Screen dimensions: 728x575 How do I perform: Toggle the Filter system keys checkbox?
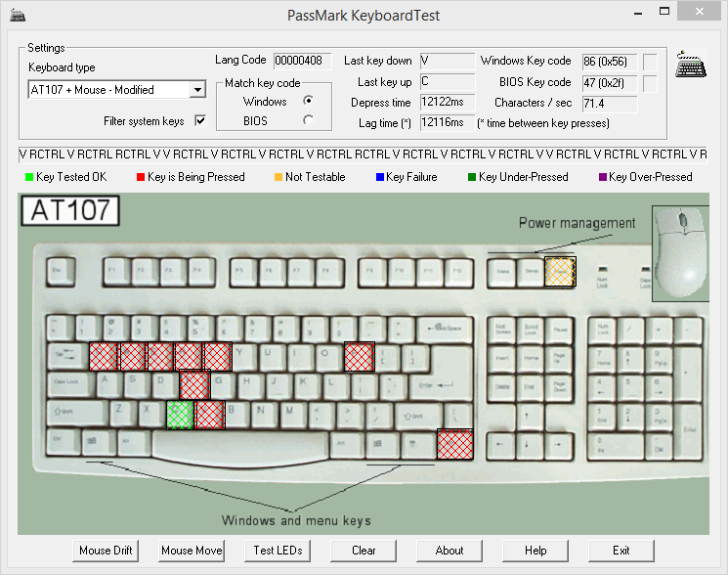[x=200, y=120]
